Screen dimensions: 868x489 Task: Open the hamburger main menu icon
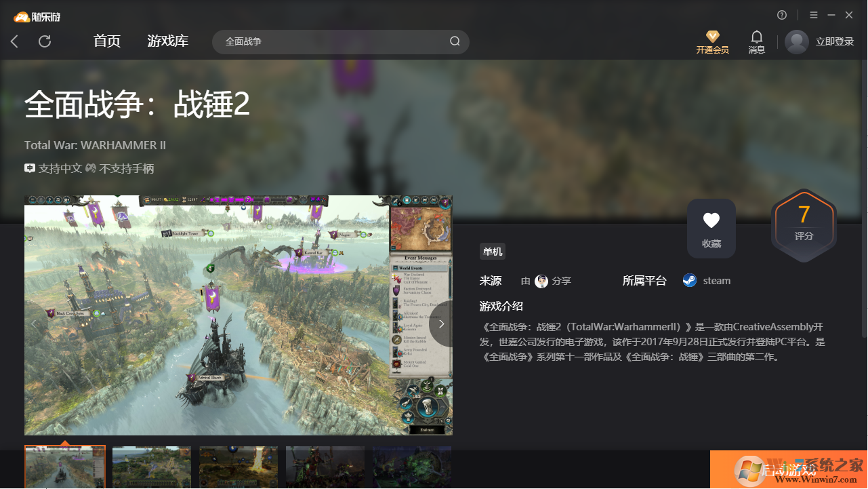point(814,15)
